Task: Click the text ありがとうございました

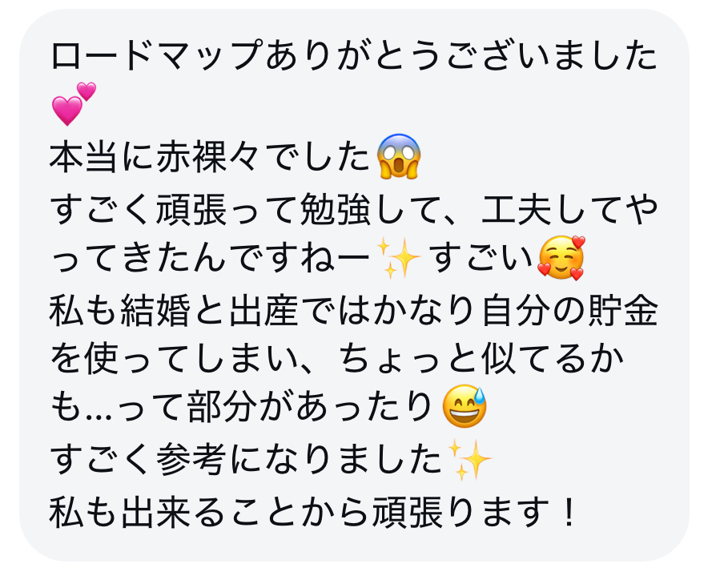Action: (x=461, y=55)
